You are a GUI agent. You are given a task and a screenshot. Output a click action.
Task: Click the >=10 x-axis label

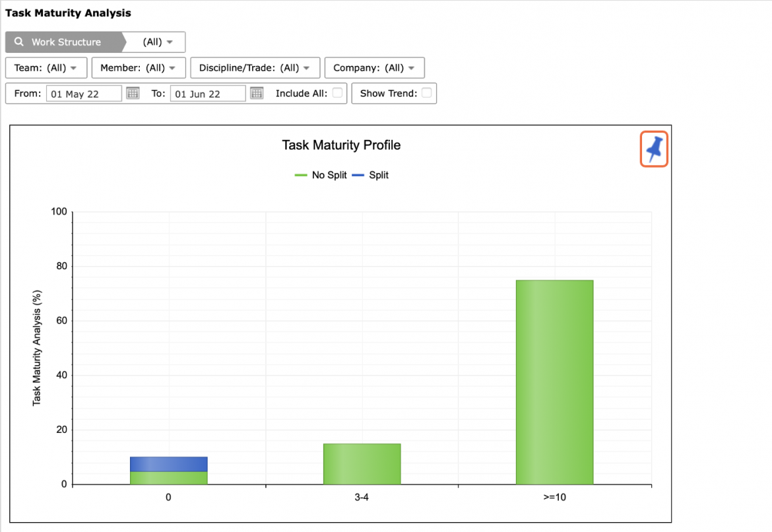pyautogui.click(x=554, y=497)
